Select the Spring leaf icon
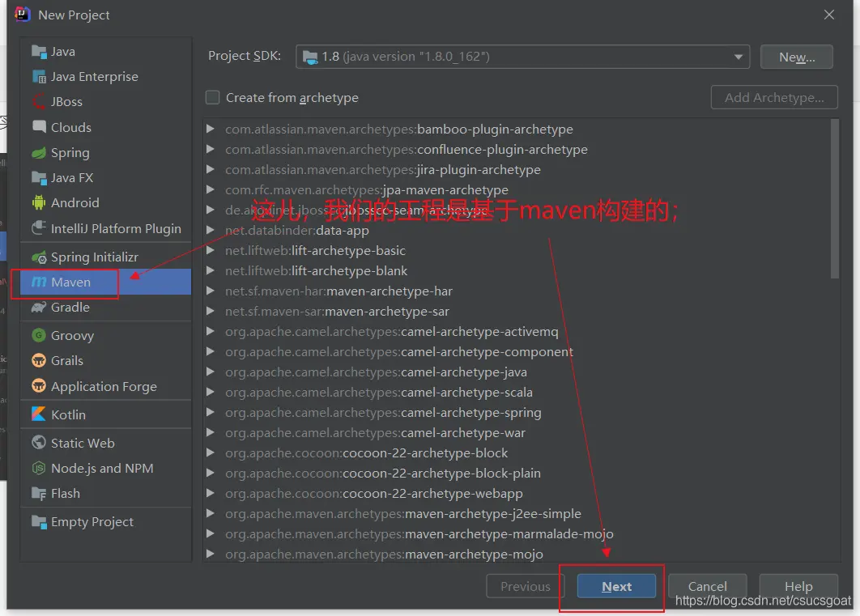The width and height of the screenshot is (860, 616). pos(38,153)
